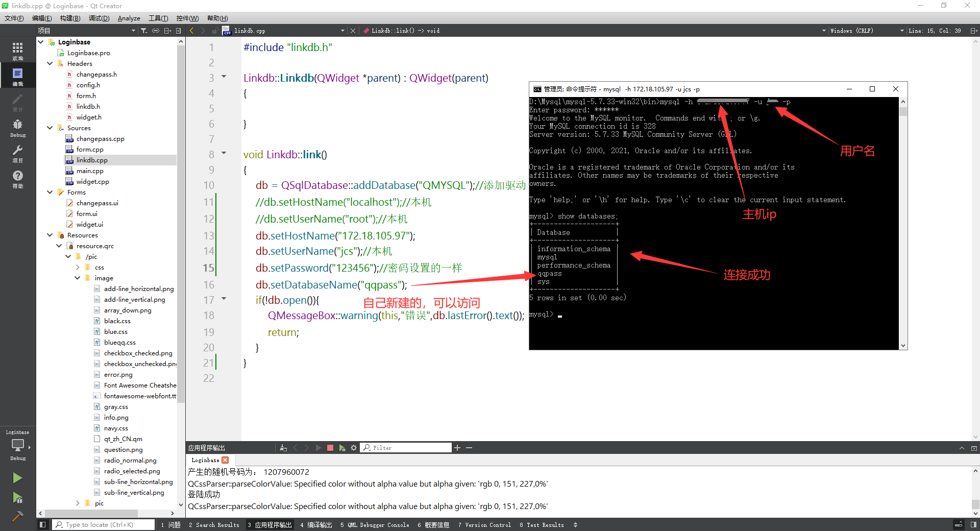Screen dimensions: 980x531
Task: Fold the if block at line 17
Action: 224,299
